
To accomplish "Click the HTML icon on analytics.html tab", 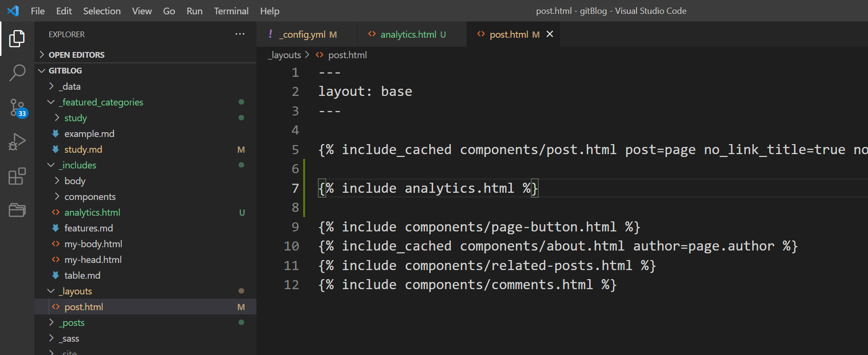I will [x=372, y=34].
